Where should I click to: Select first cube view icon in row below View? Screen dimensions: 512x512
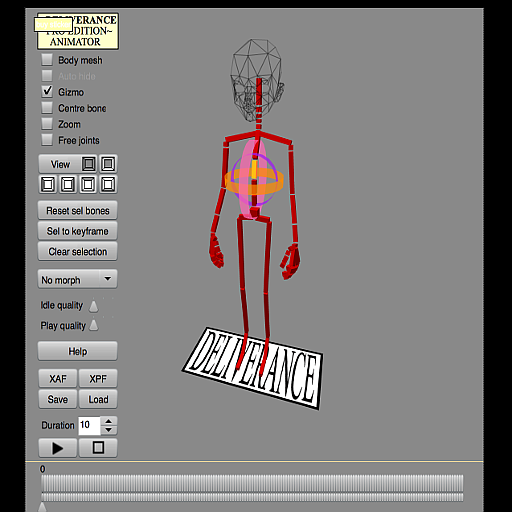[x=48, y=184]
